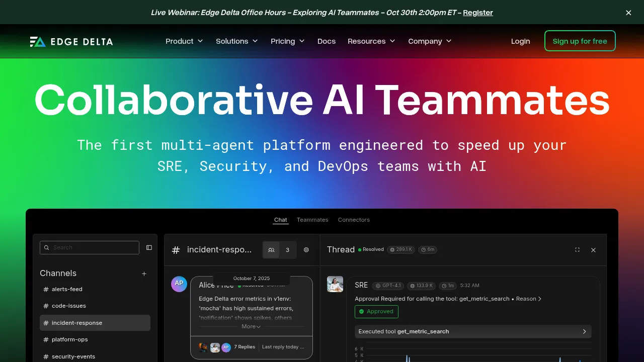Toggle the sidebar panel icon beside Search

[x=149, y=247]
